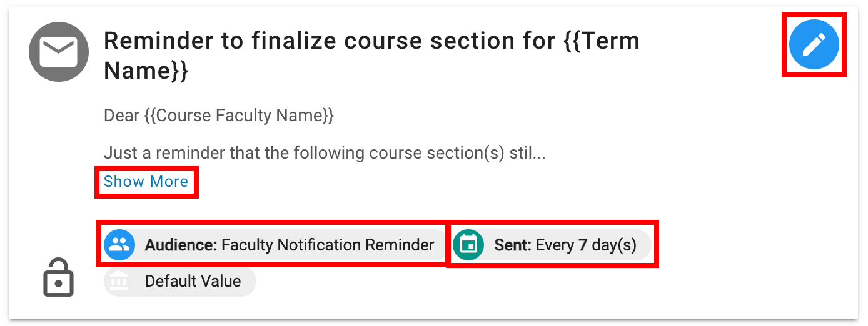The height and width of the screenshot is (326, 868).
Task: Click the gray envelope email icon
Action: point(58,51)
